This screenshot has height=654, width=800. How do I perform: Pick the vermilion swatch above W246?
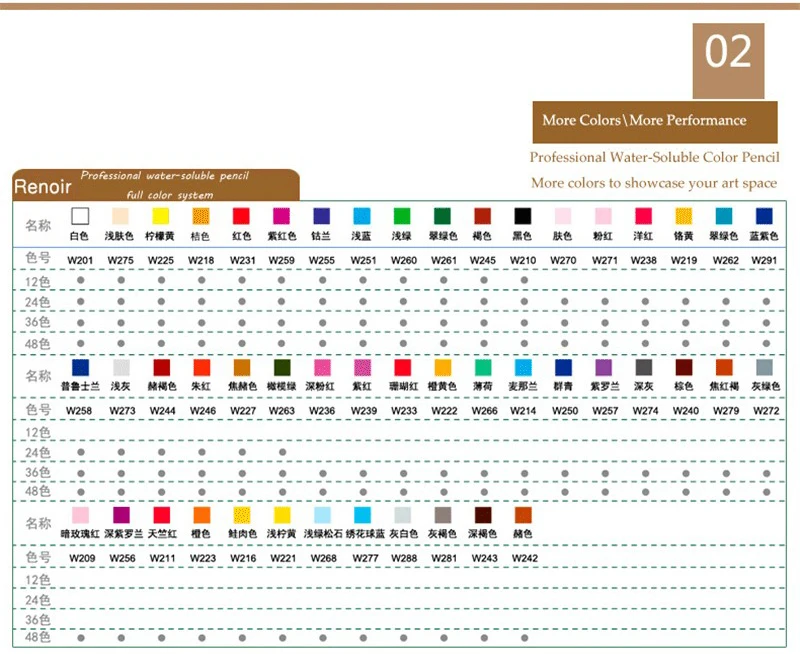pyautogui.click(x=202, y=367)
